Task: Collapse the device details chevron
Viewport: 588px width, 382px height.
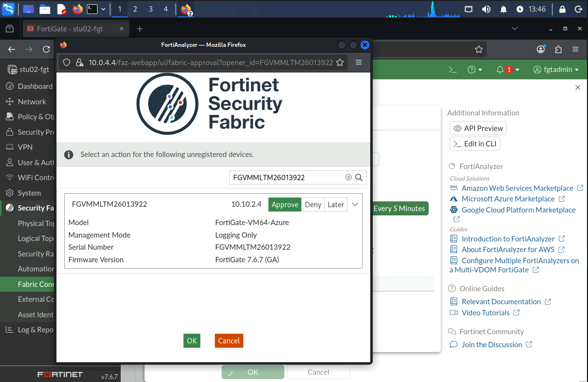Action: click(x=355, y=204)
